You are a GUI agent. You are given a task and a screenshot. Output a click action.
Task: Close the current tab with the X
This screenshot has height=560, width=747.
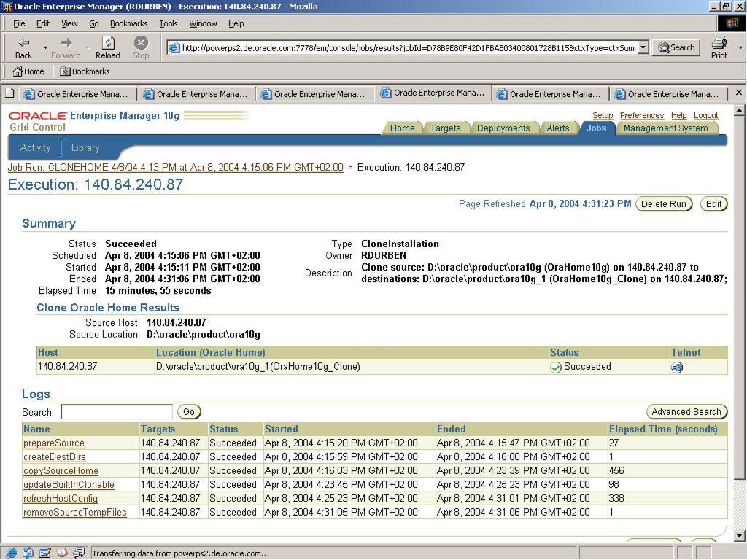[x=738, y=93]
